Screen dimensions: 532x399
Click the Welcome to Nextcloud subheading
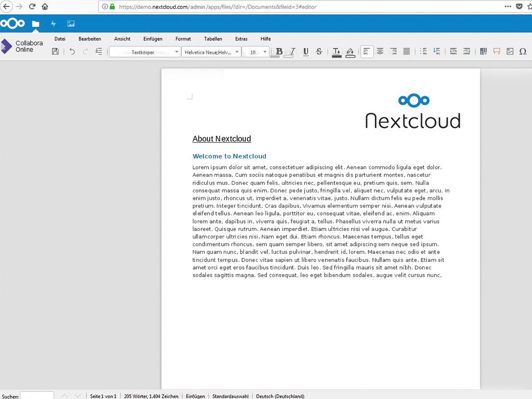coord(230,156)
